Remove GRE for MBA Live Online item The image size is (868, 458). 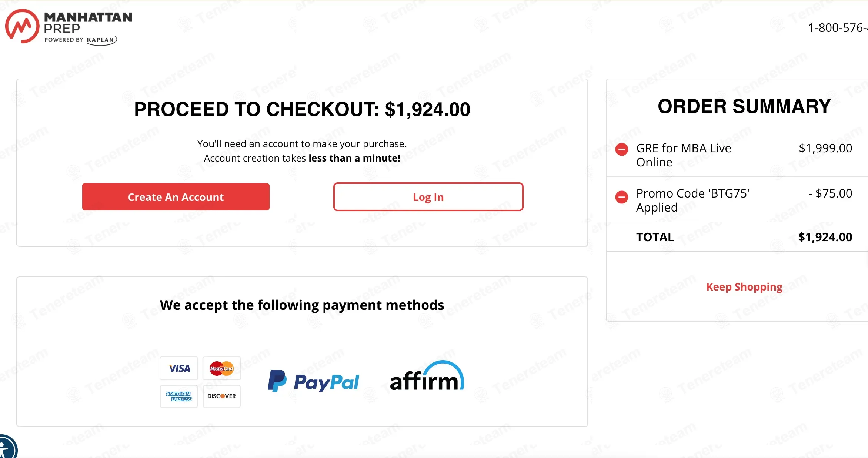click(621, 149)
